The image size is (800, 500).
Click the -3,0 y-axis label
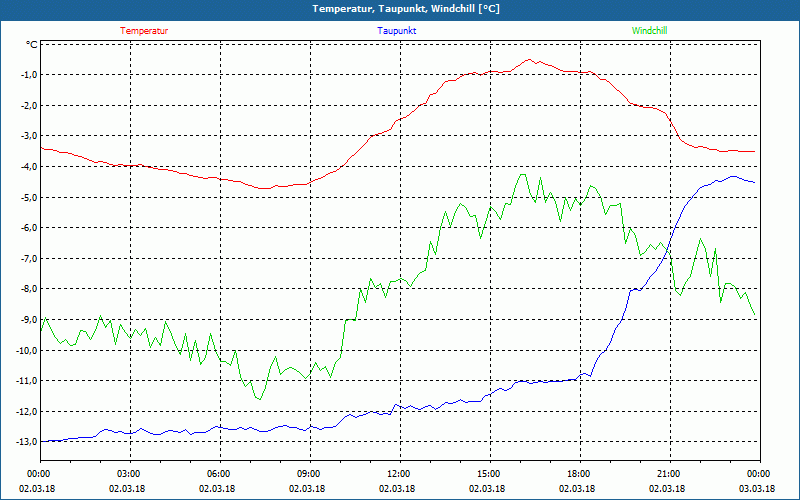pos(29,136)
